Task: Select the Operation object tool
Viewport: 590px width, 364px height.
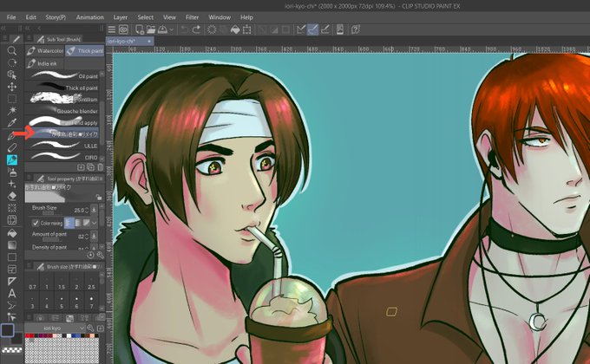Action: click(x=11, y=75)
